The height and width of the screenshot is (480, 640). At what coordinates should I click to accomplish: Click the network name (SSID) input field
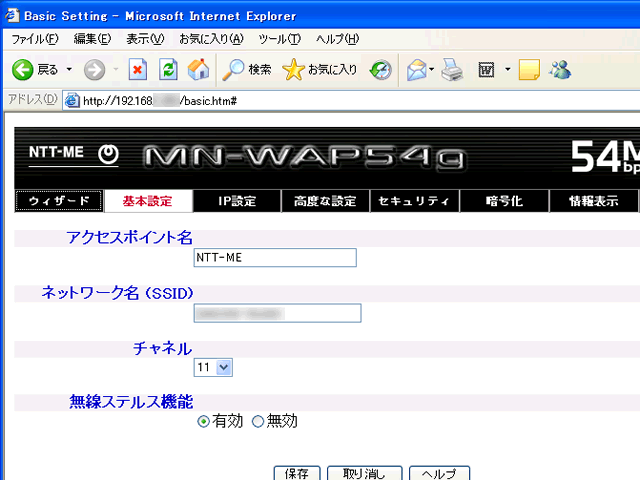click(278, 313)
